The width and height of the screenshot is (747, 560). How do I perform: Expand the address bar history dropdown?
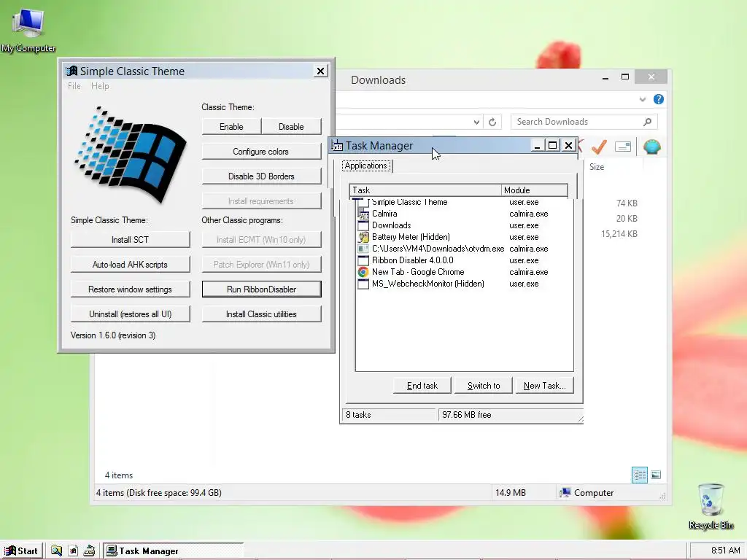click(476, 122)
